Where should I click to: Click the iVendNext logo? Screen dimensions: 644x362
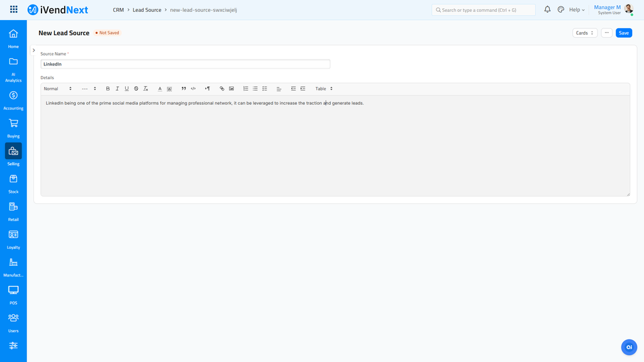58,10
